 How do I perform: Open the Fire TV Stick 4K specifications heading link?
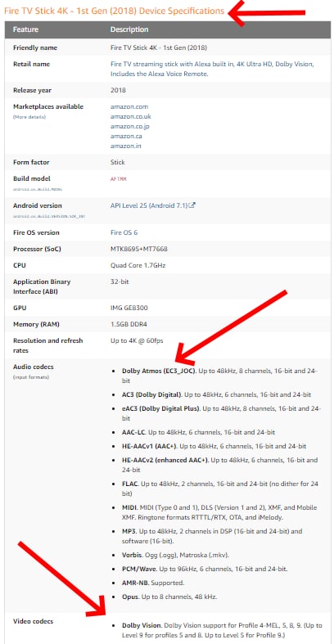coord(115,11)
